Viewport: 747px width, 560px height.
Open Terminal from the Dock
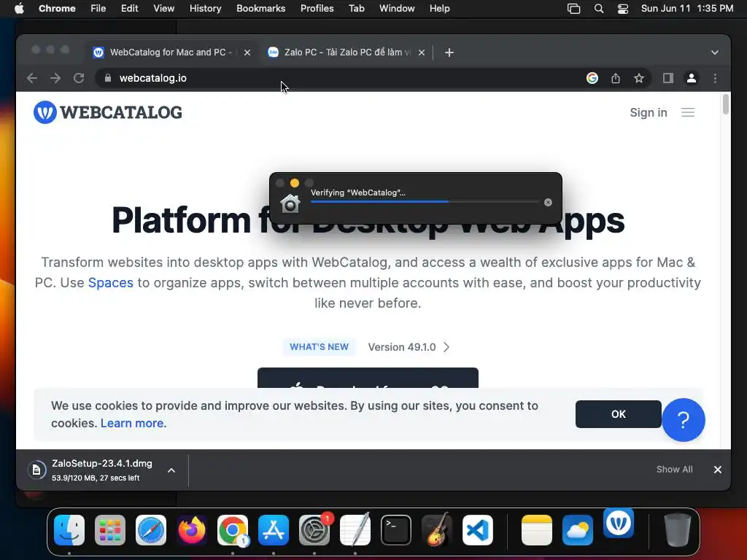[x=396, y=530]
